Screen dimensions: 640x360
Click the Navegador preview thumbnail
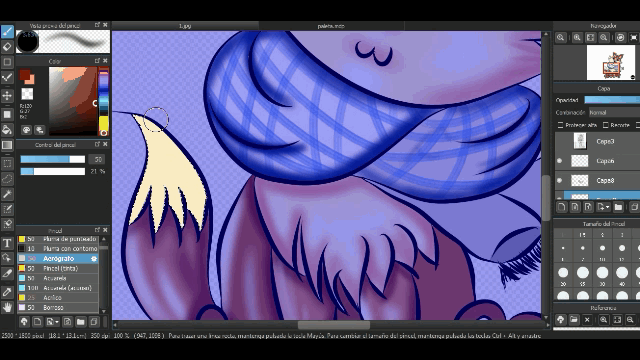coord(611,62)
